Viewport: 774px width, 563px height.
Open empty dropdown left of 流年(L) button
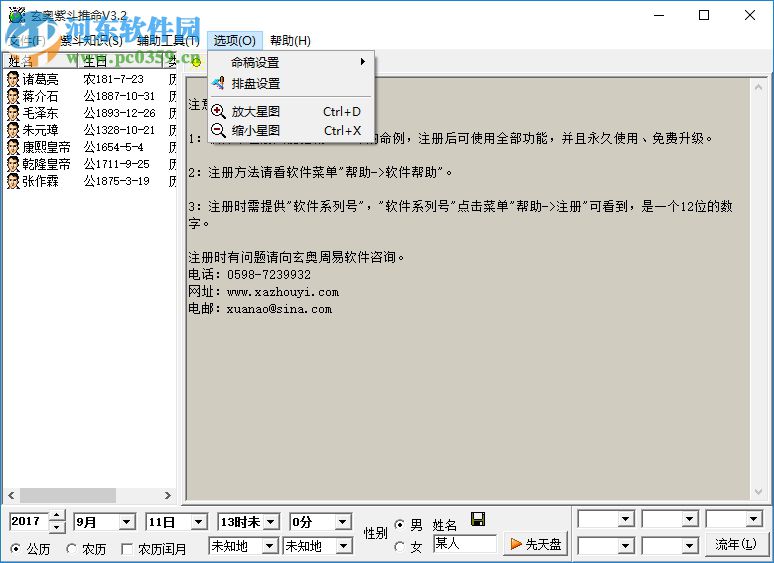690,546
